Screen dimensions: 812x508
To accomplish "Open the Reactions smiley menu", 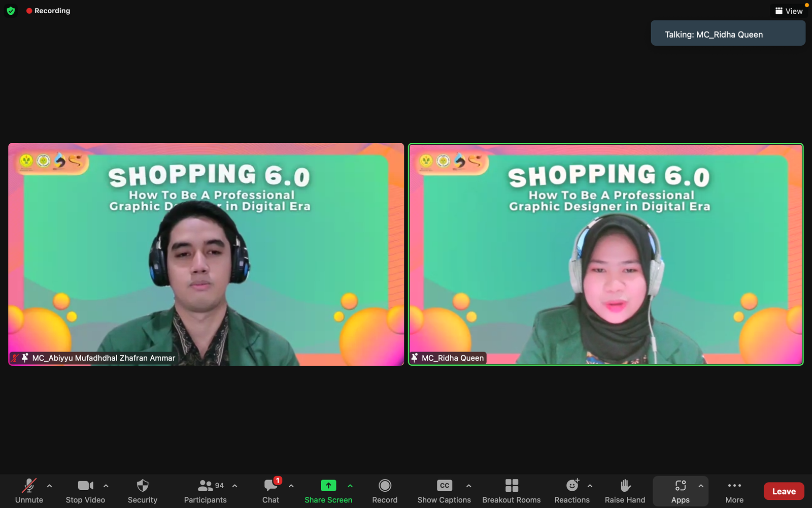I will [x=572, y=491].
